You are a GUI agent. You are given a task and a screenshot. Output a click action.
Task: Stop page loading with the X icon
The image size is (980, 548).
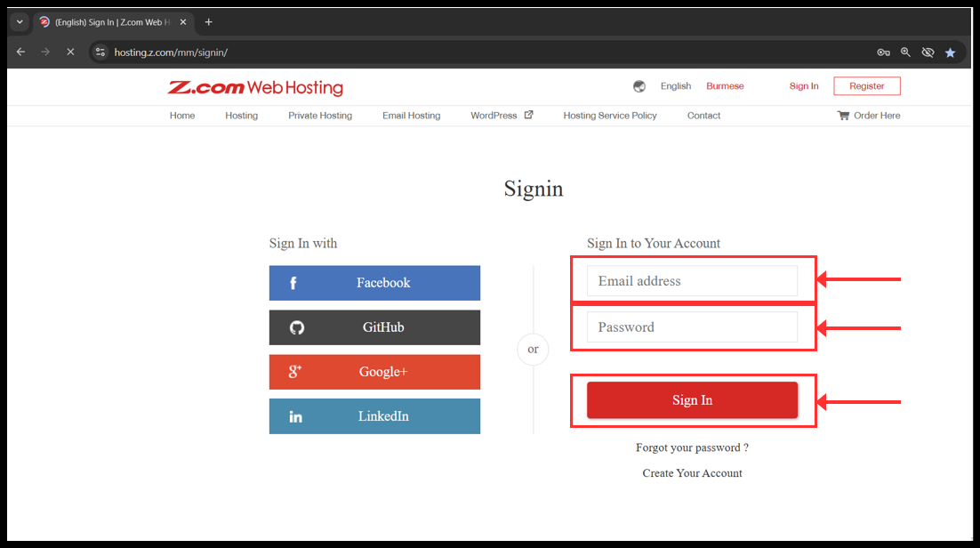(x=70, y=52)
